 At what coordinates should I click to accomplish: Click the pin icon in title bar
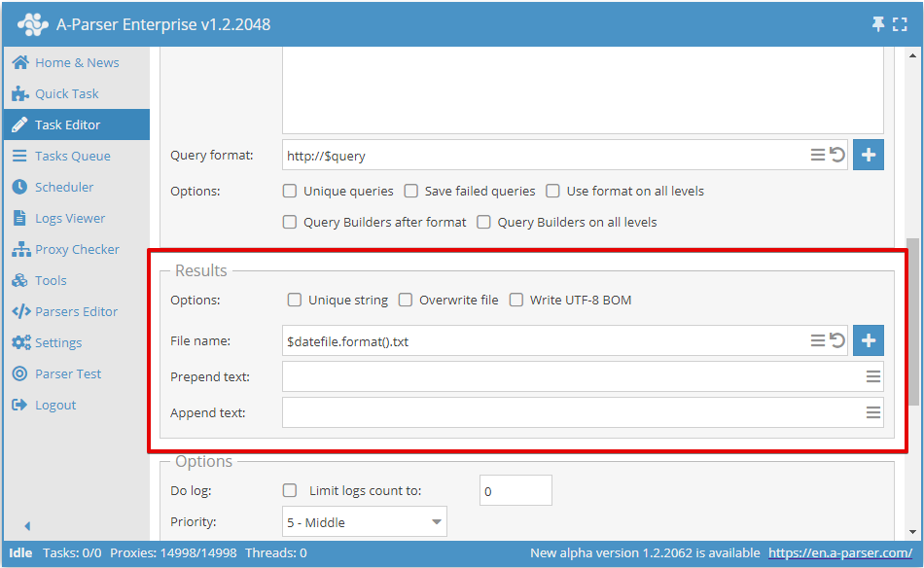[878, 24]
